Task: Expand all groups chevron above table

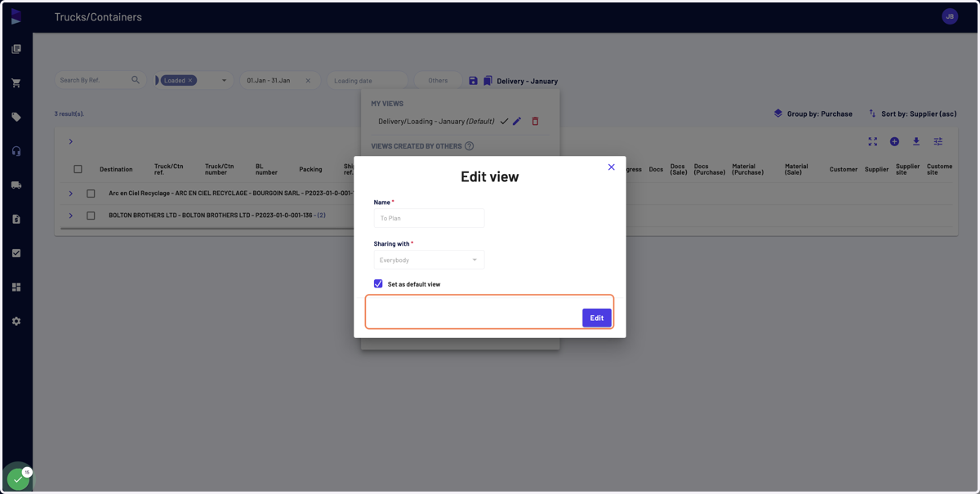Action: coord(71,141)
